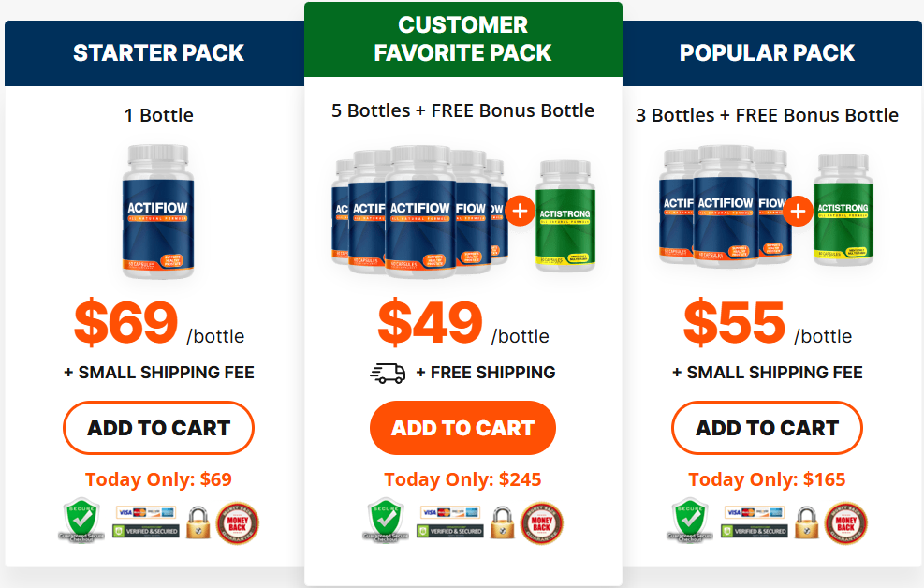
Task: Add the Popular Pack to cart
Action: pos(767,428)
